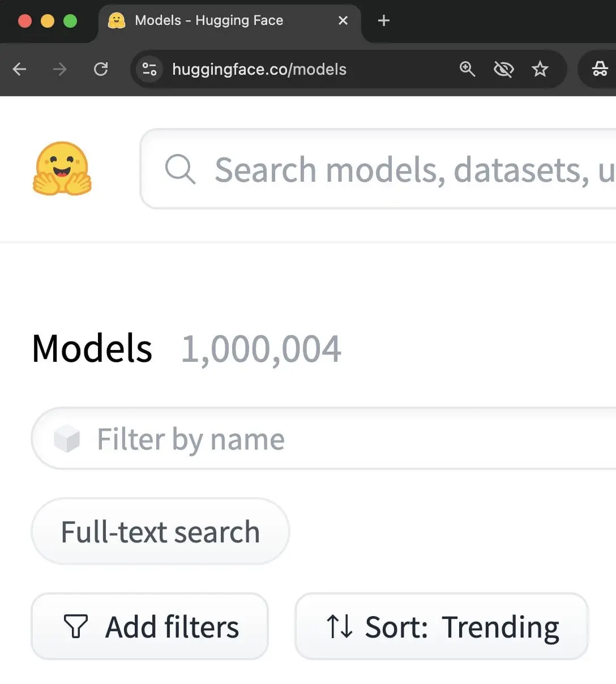Close the Models - Hugging Face tab
This screenshot has width=616, height=684.
[343, 21]
